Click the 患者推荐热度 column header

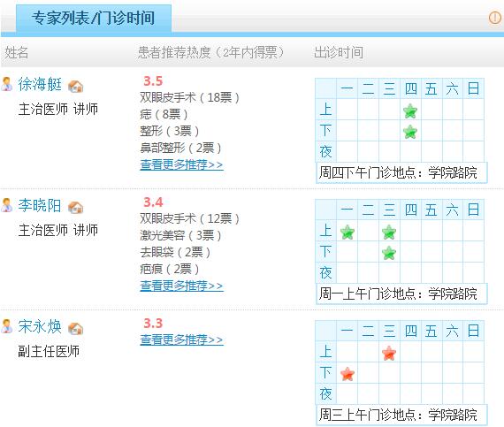click(x=210, y=52)
